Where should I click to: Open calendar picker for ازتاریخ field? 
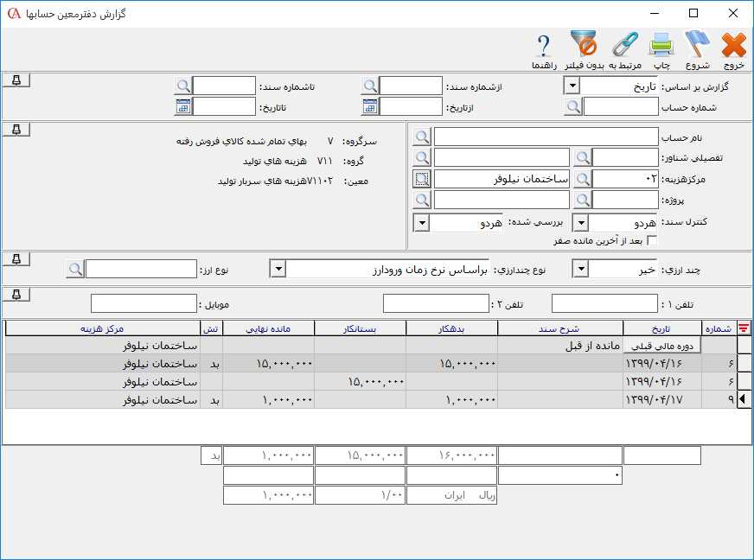[x=370, y=106]
